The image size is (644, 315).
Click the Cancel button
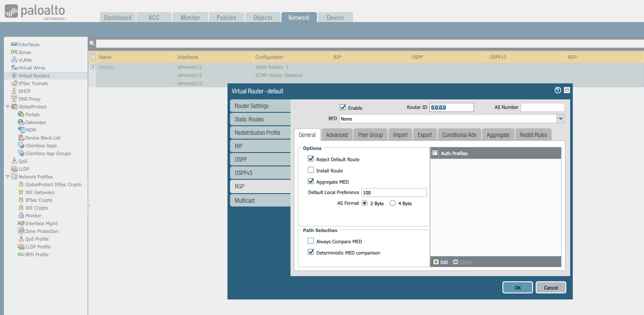tap(551, 287)
